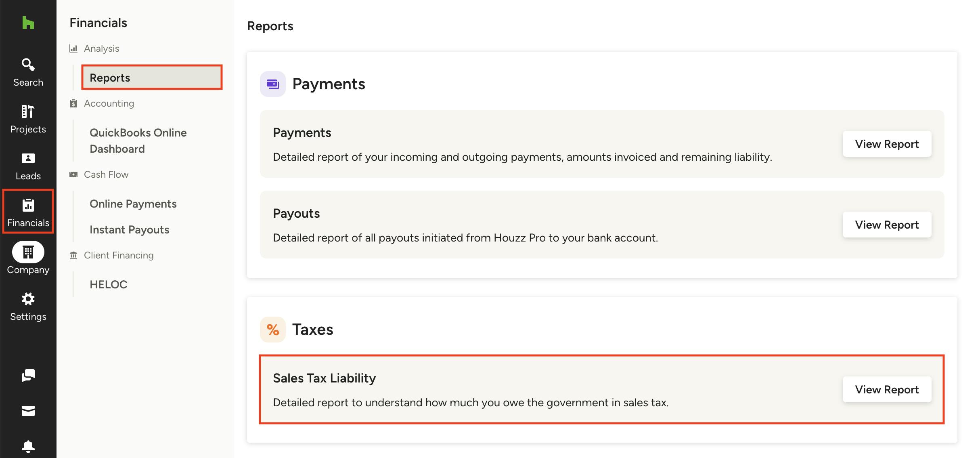The height and width of the screenshot is (458, 980).
Task: Open Instant Payouts menu item
Action: [129, 229]
